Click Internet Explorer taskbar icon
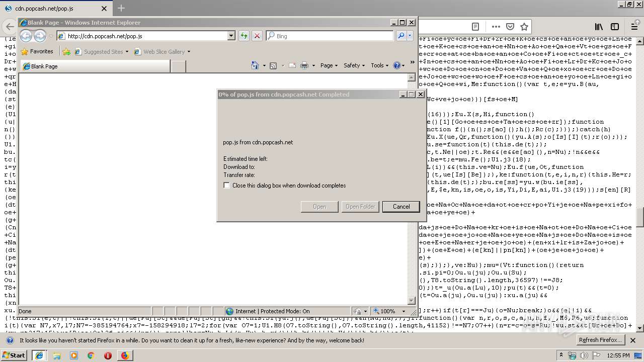Viewport: 644px width, 362px height. point(39,355)
